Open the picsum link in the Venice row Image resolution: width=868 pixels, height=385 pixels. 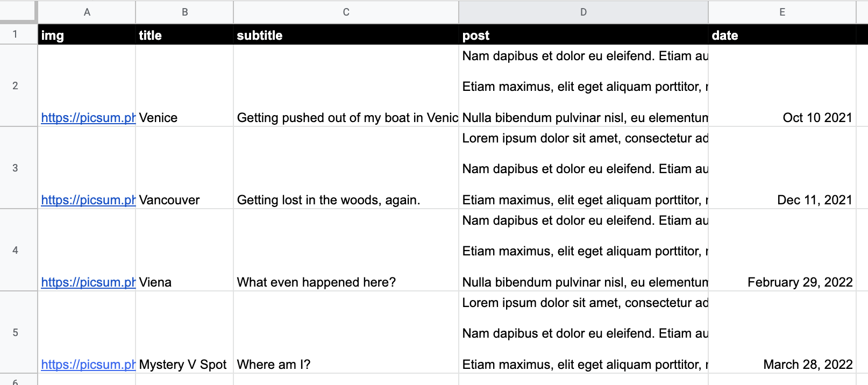pos(86,117)
